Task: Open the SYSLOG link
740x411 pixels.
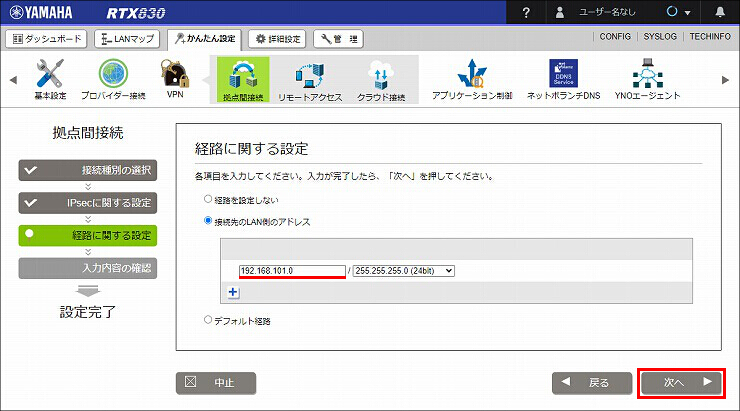Action: coord(660,36)
